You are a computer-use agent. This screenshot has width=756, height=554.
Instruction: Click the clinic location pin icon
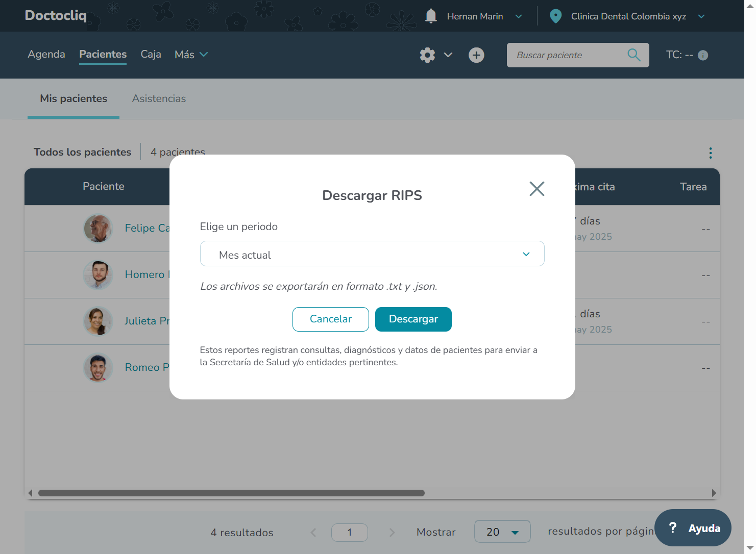[555, 16]
